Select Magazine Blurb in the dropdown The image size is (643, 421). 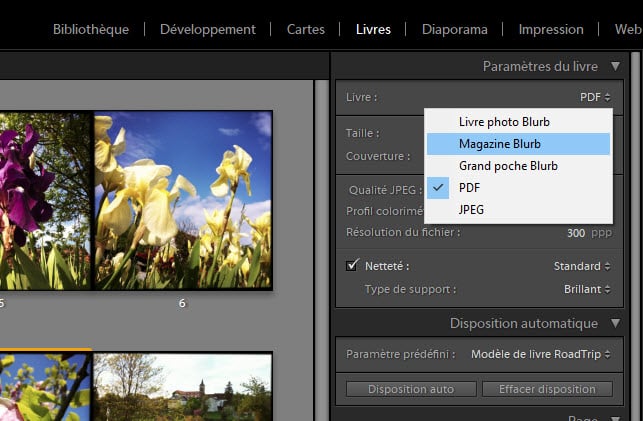(x=518, y=144)
